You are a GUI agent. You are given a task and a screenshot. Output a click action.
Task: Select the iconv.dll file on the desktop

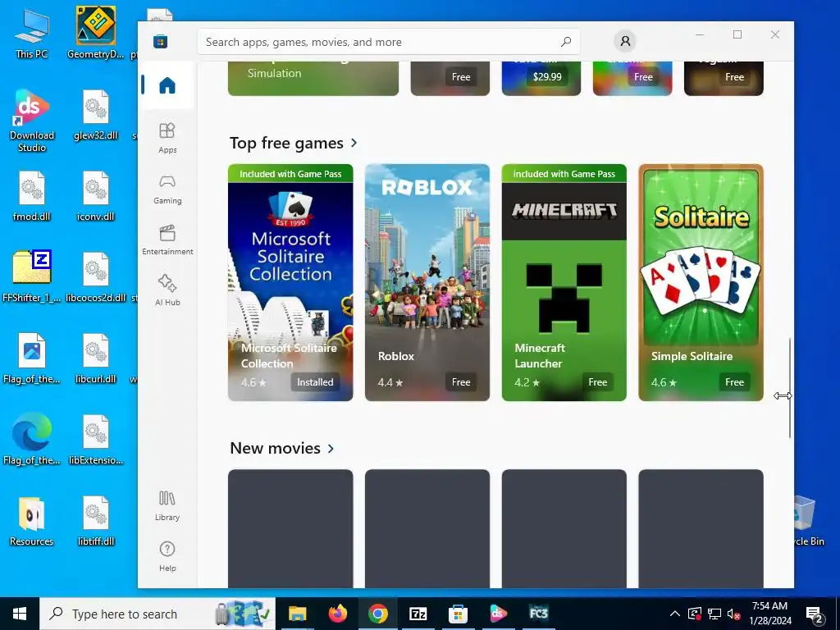[x=96, y=196]
